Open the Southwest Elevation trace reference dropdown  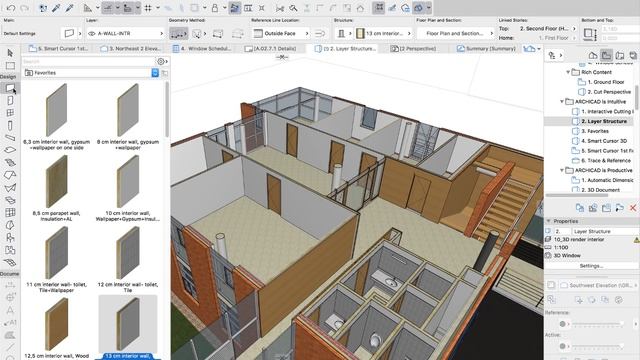(x=599, y=285)
